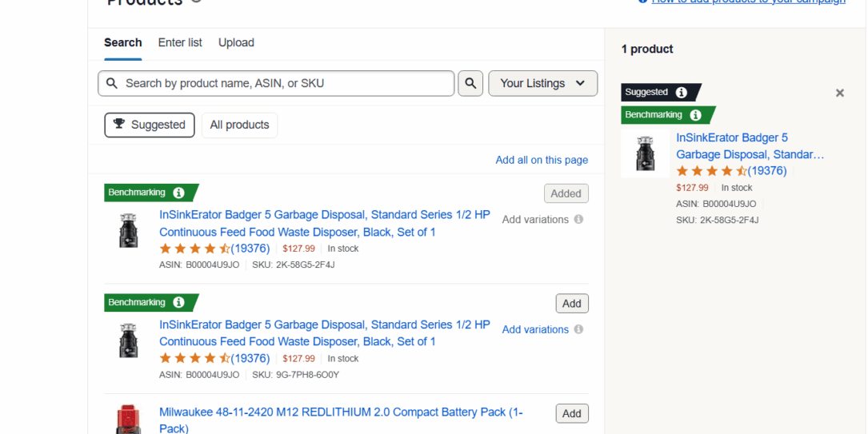Open the Your Listings dropdown

click(x=542, y=83)
